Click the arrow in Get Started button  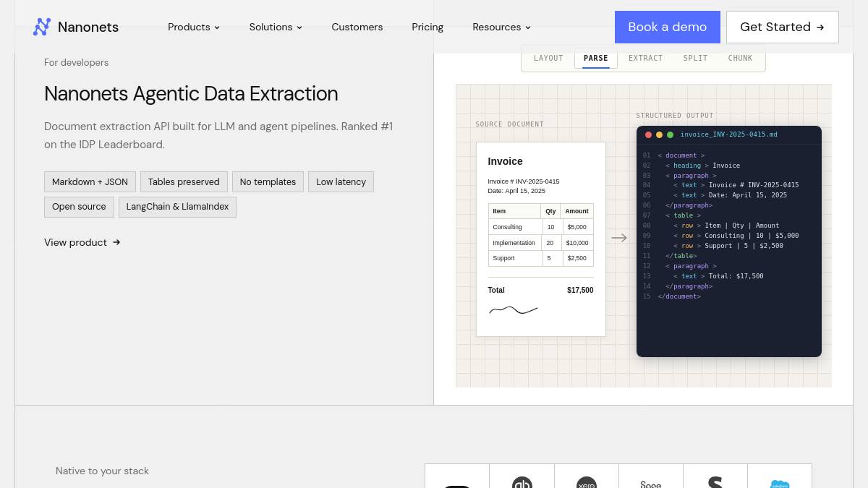click(820, 27)
